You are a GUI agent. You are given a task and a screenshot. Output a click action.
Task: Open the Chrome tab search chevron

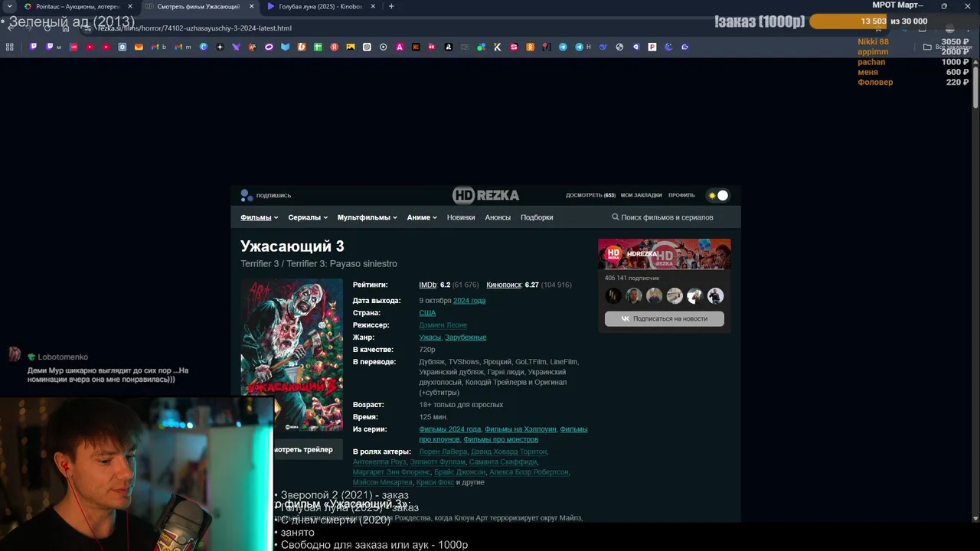9,6
